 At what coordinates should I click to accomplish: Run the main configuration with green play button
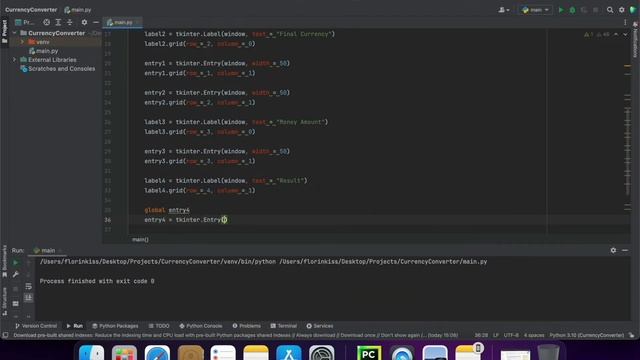coord(561,10)
